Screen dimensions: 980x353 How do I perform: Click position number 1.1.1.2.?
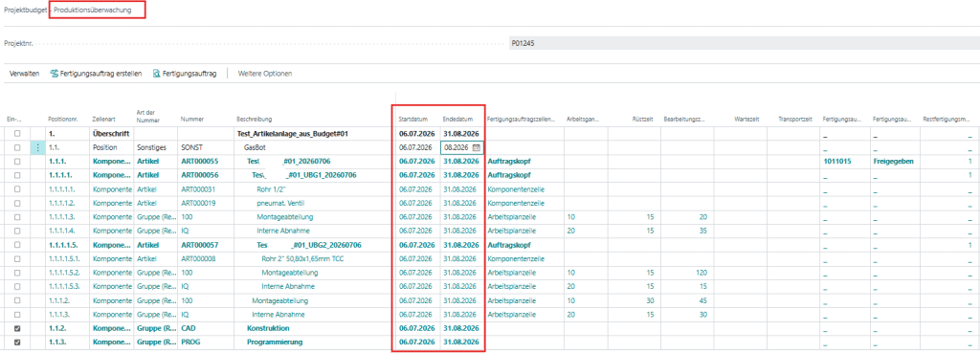click(x=60, y=300)
